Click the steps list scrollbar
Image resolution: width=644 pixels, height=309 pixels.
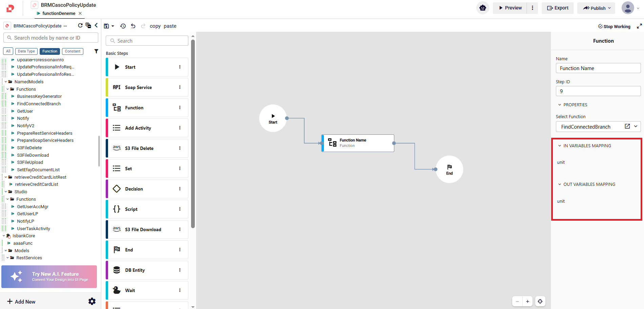[x=193, y=134]
